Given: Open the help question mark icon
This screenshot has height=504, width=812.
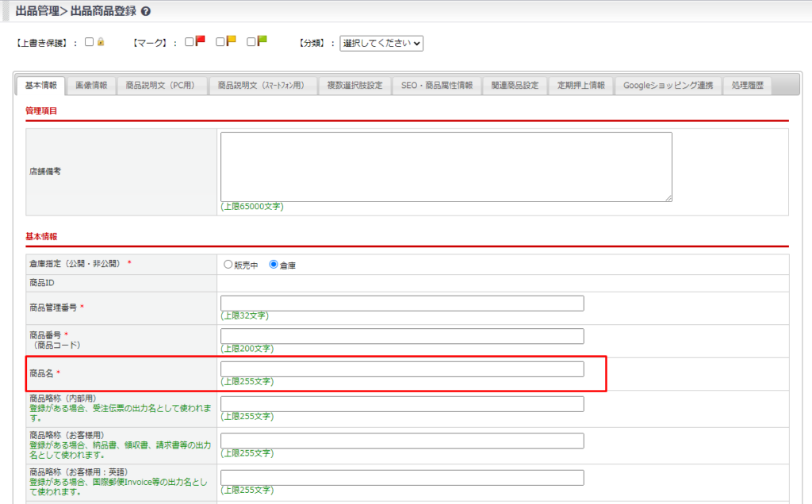Looking at the screenshot, I should pos(146,11).
